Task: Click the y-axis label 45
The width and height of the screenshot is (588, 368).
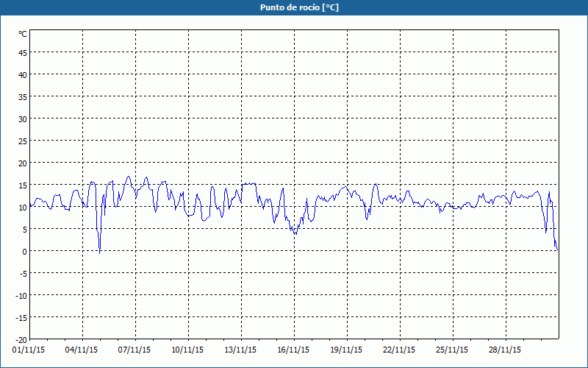Action: 23,53
